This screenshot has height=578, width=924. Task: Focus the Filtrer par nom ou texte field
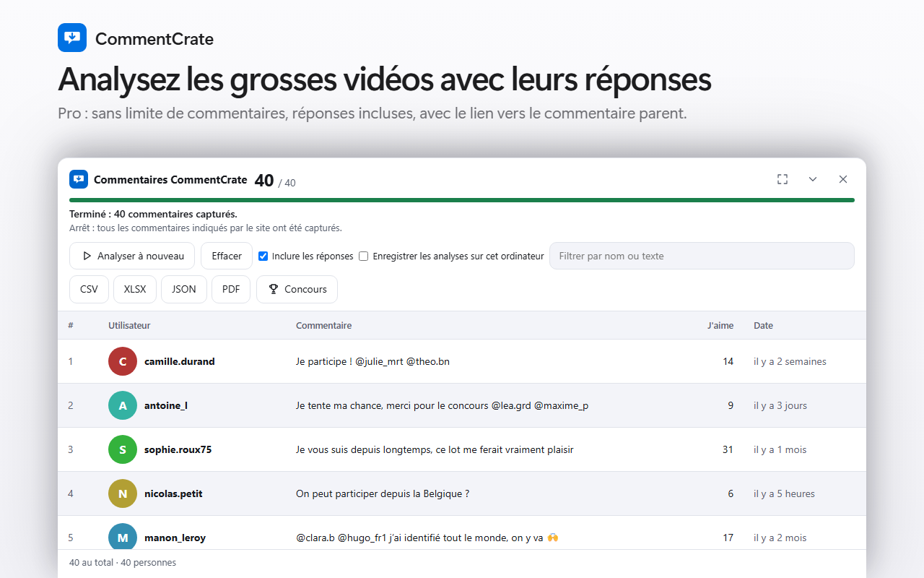pyautogui.click(x=702, y=256)
